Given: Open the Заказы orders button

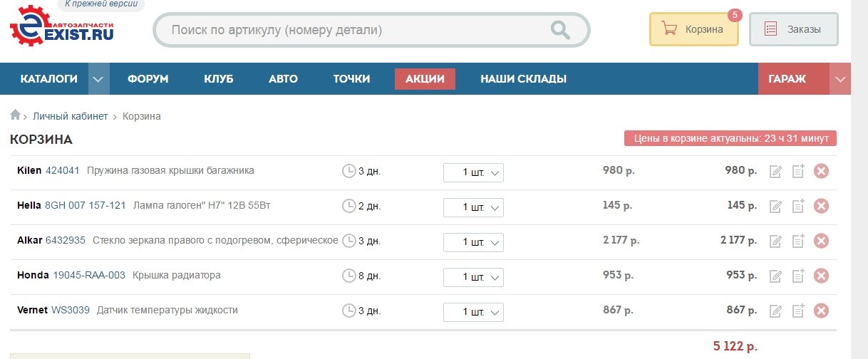Looking at the screenshot, I should [x=793, y=29].
